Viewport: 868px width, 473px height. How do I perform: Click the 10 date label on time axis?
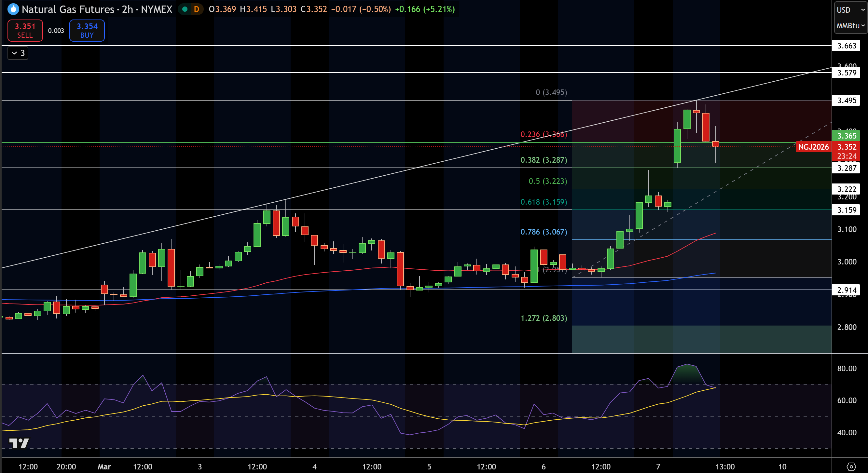[782, 466]
